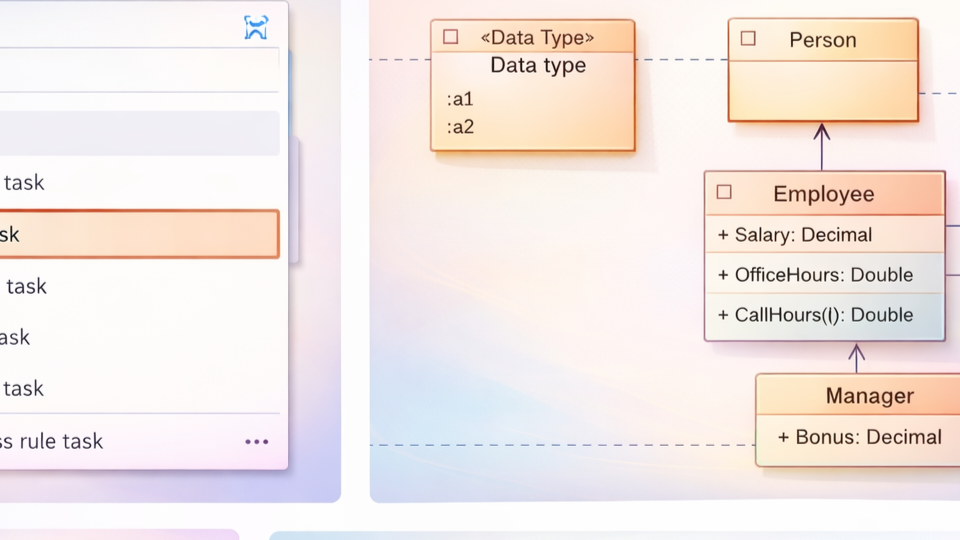The width and height of the screenshot is (960, 540).
Task: Click the text field at the panel top
Action: (x=138, y=70)
